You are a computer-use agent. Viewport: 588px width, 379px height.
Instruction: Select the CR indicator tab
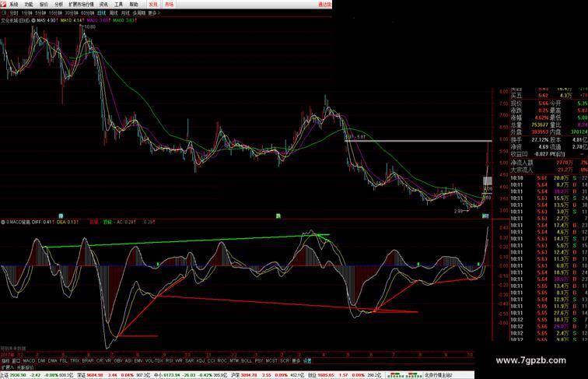click(x=100, y=360)
